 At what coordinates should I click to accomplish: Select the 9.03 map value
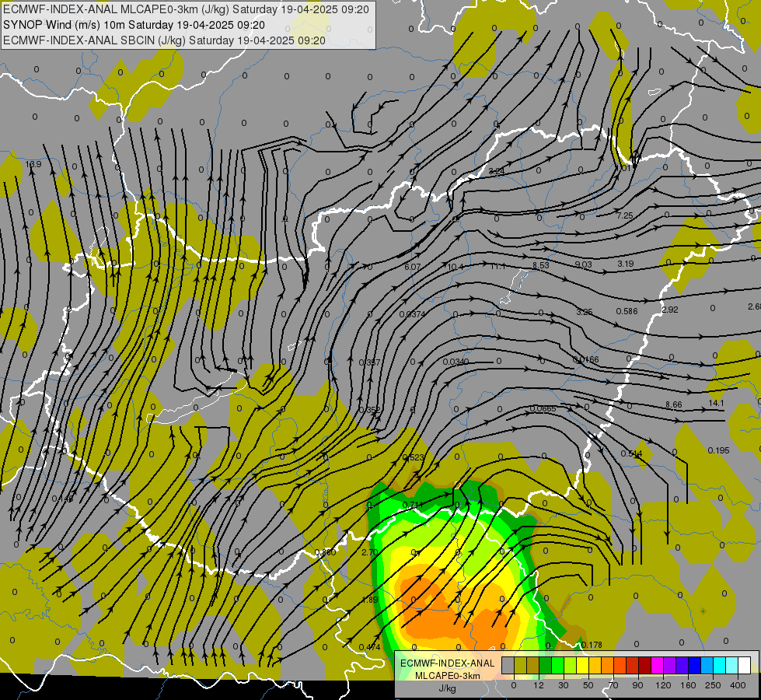pos(583,264)
